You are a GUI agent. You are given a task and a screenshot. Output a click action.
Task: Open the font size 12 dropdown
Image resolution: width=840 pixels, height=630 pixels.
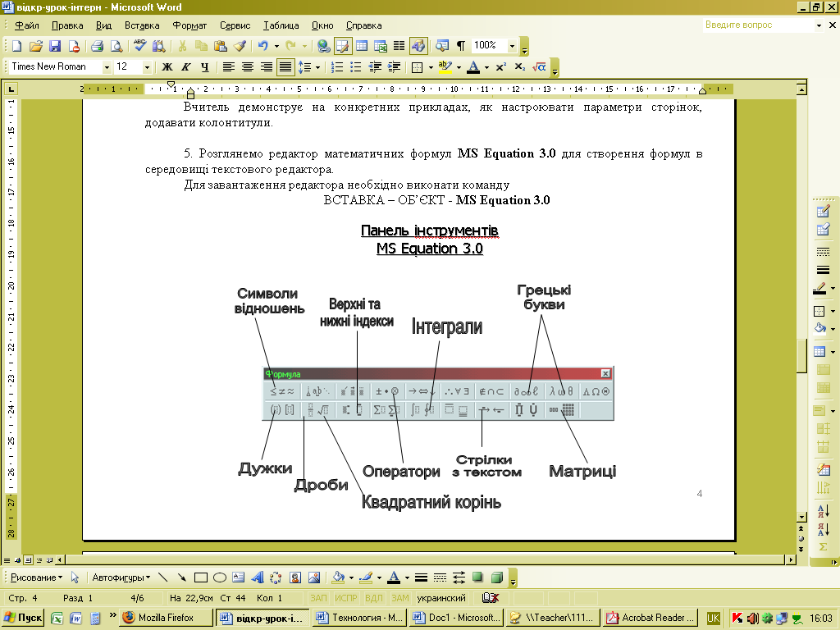point(147,67)
